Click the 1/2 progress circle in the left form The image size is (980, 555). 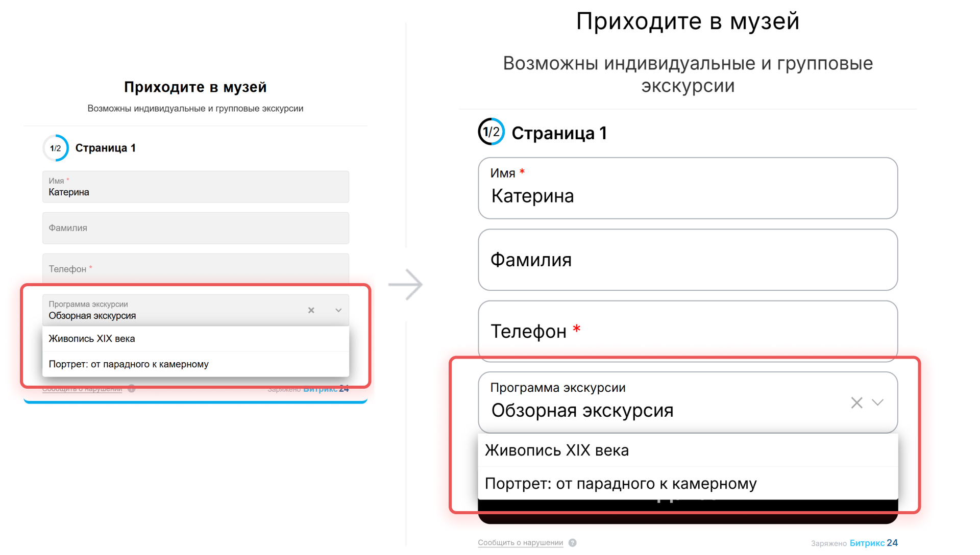click(x=56, y=148)
